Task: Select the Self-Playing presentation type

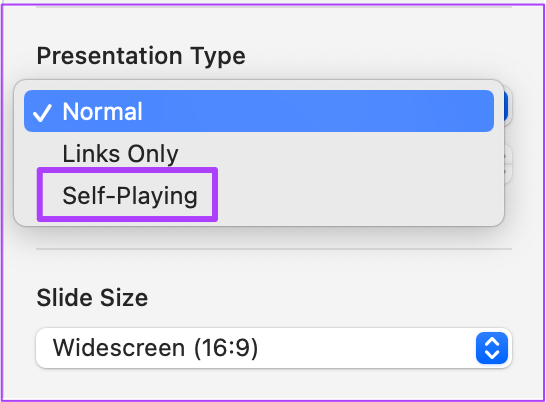Action: [x=130, y=195]
